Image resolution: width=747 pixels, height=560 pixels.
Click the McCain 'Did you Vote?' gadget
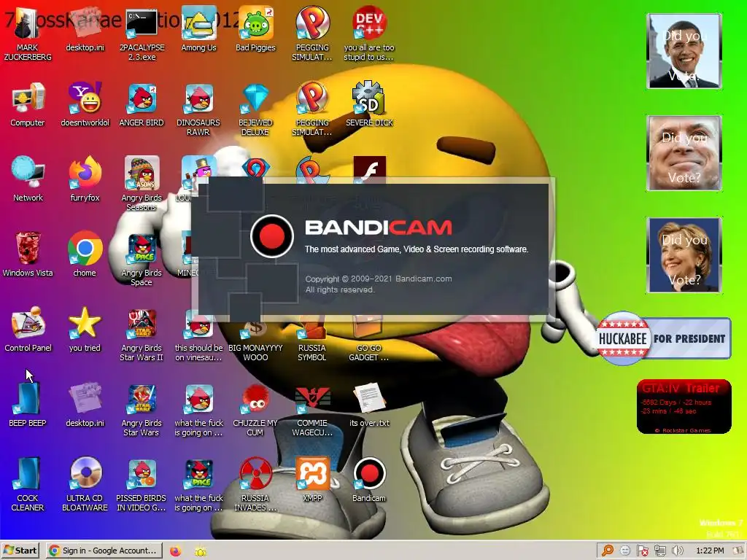tap(684, 153)
